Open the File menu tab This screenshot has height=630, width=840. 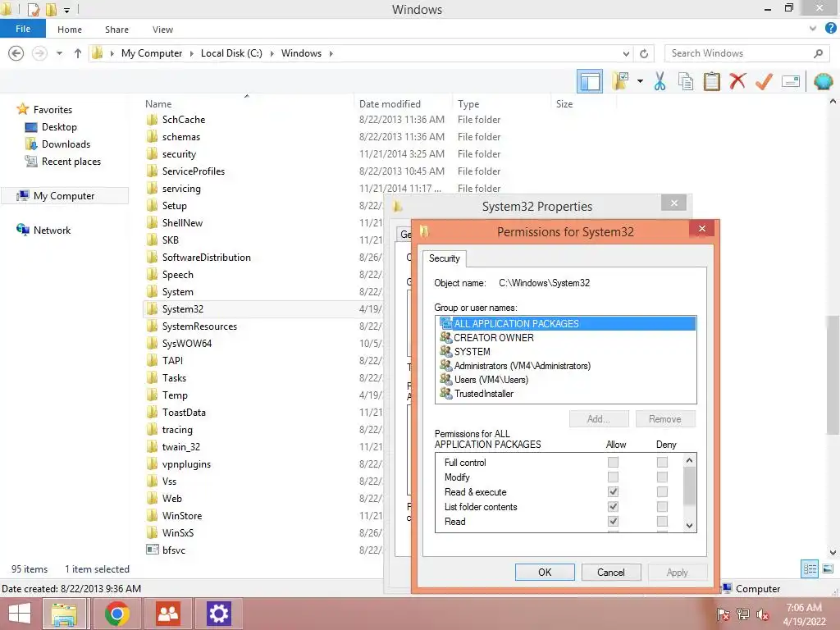(23, 29)
